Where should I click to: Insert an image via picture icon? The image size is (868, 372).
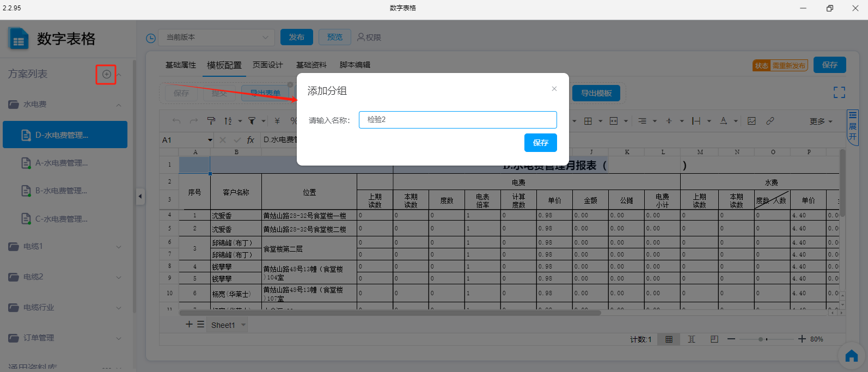[751, 121]
